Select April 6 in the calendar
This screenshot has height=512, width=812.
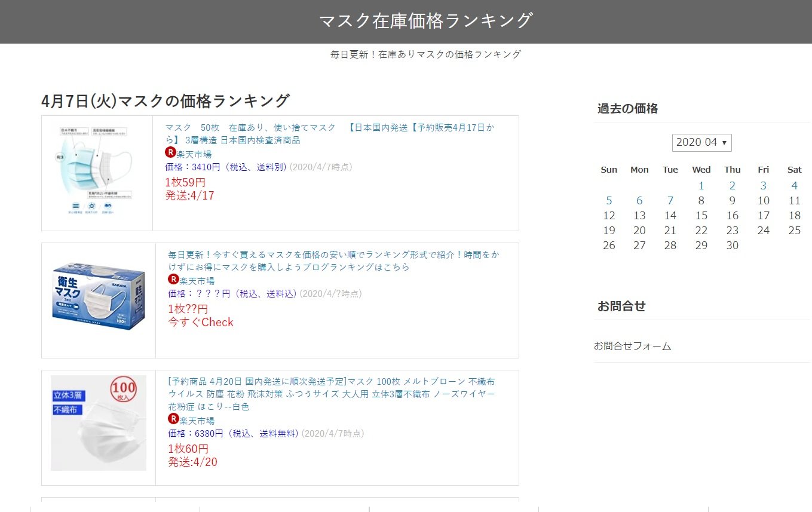639,201
